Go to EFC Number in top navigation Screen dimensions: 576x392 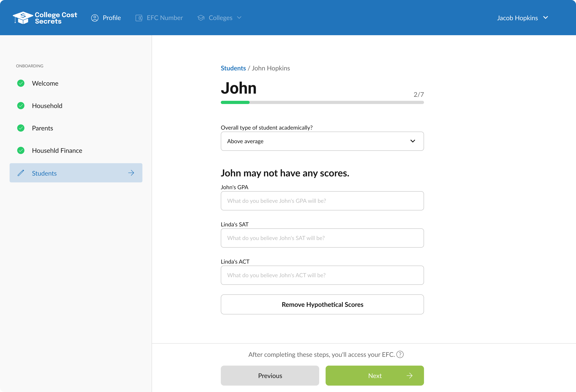pyautogui.click(x=165, y=18)
